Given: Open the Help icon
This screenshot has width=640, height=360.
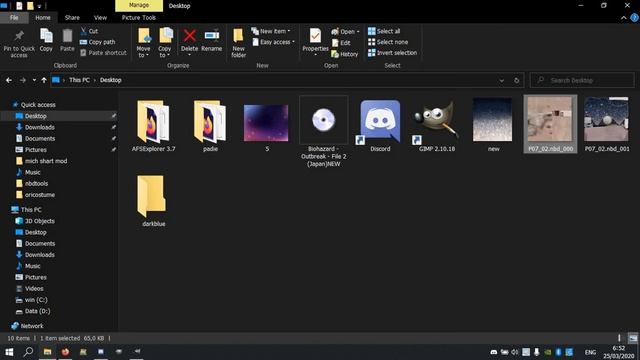Looking at the screenshot, I should click(x=634, y=18).
